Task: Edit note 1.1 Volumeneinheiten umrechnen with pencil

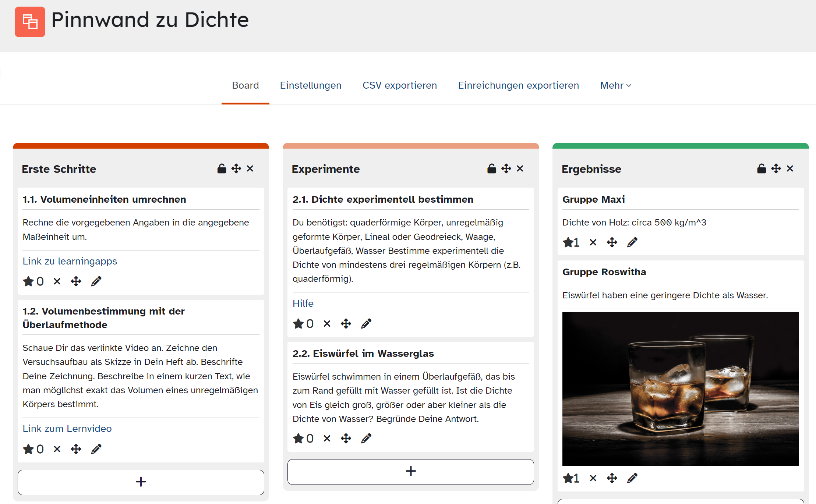Action: click(x=96, y=281)
